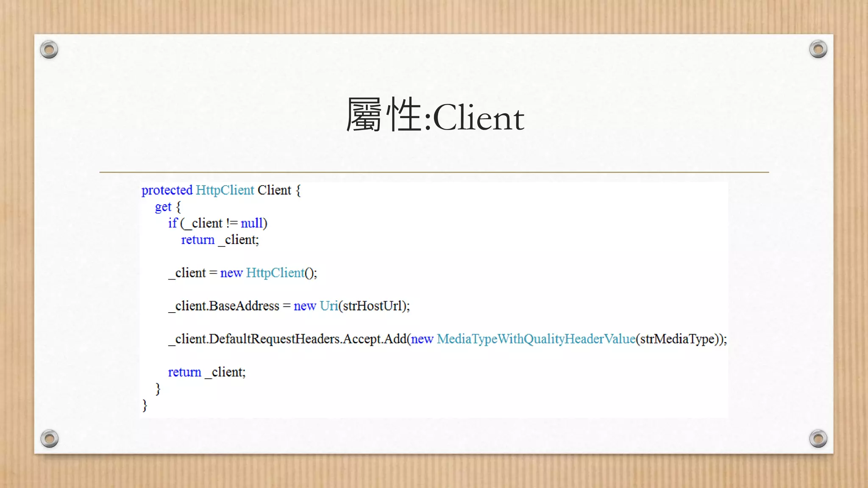Viewport: 868px width, 488px height.
Task: Click the bottom-left metal rivet
Action: (49, 438)
